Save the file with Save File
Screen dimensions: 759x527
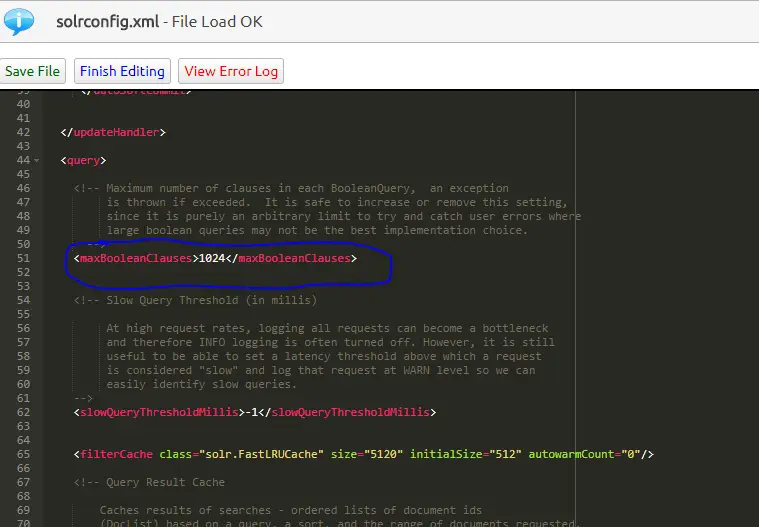click(33, 71)
